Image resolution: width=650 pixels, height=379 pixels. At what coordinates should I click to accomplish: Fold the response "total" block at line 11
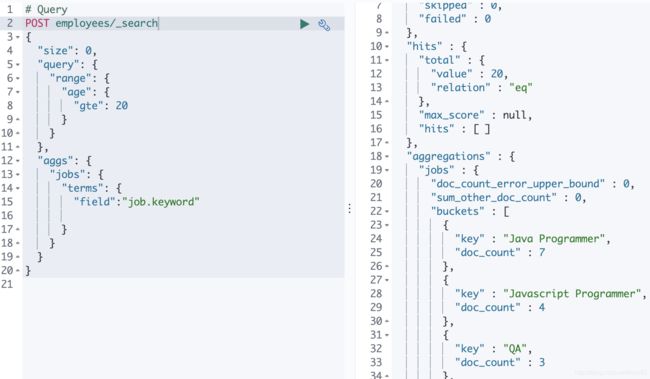tap(387, 60)
